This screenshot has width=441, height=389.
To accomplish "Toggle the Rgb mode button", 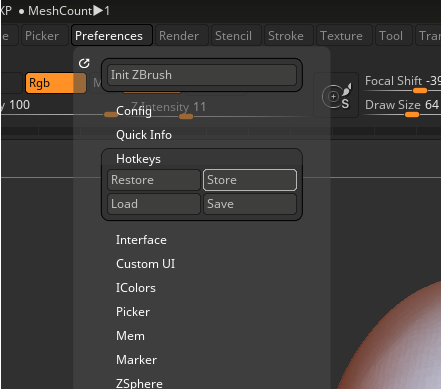I will [x=56, y=83].
